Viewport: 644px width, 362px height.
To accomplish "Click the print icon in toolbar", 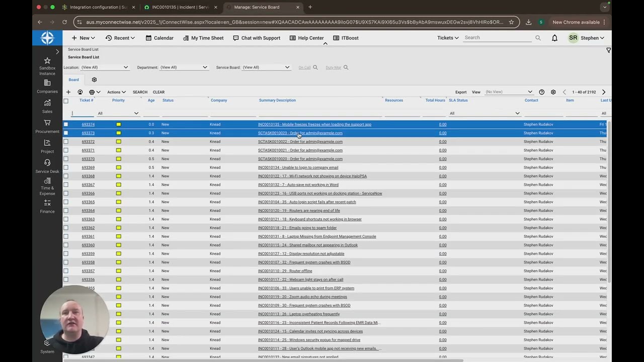I will point(92,92).
